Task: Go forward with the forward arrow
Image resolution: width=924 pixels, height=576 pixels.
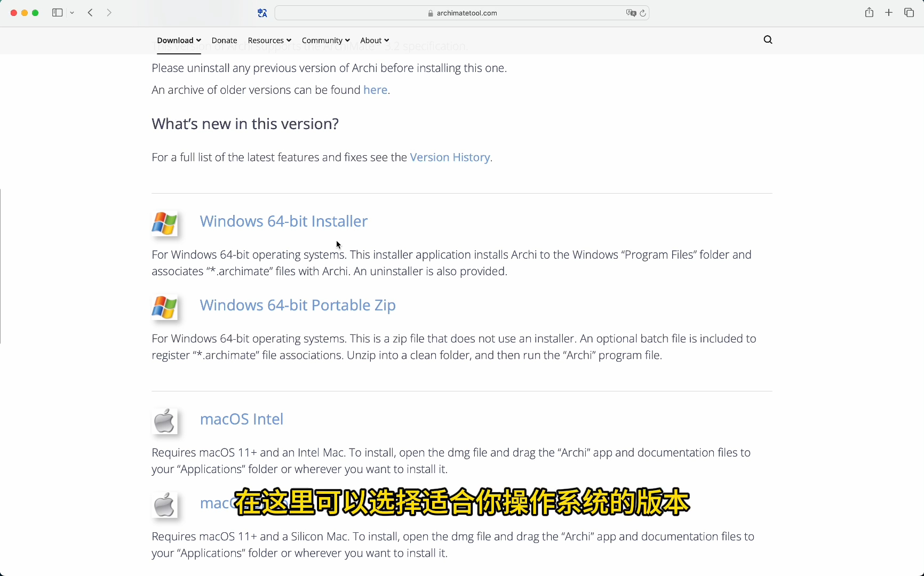Action: 109,13
